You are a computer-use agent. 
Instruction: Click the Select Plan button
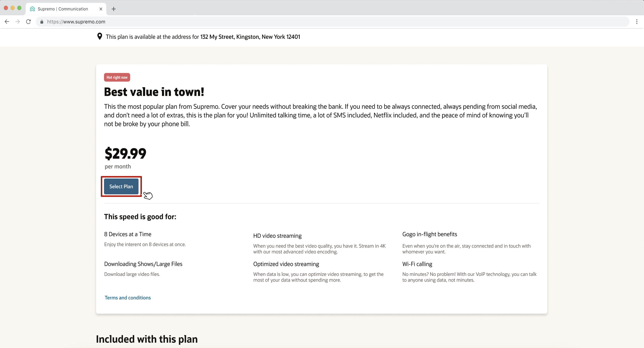coord(121,186)
